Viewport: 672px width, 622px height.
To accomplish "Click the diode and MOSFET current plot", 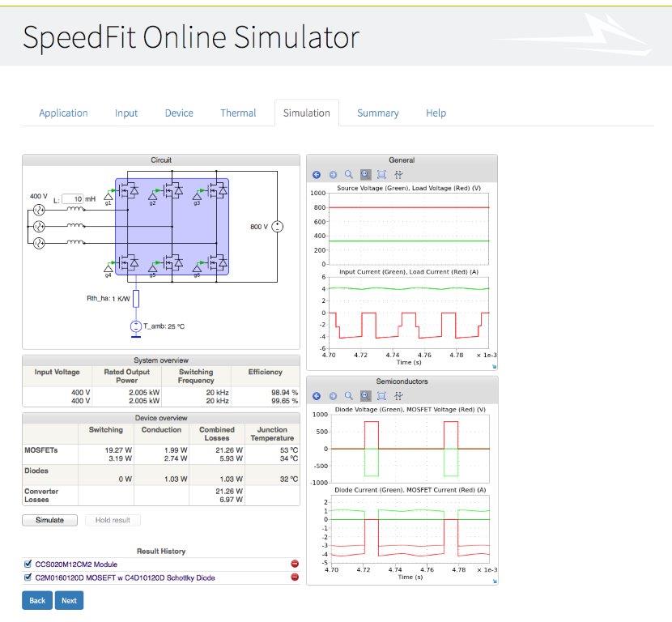I will pos(410,529).
